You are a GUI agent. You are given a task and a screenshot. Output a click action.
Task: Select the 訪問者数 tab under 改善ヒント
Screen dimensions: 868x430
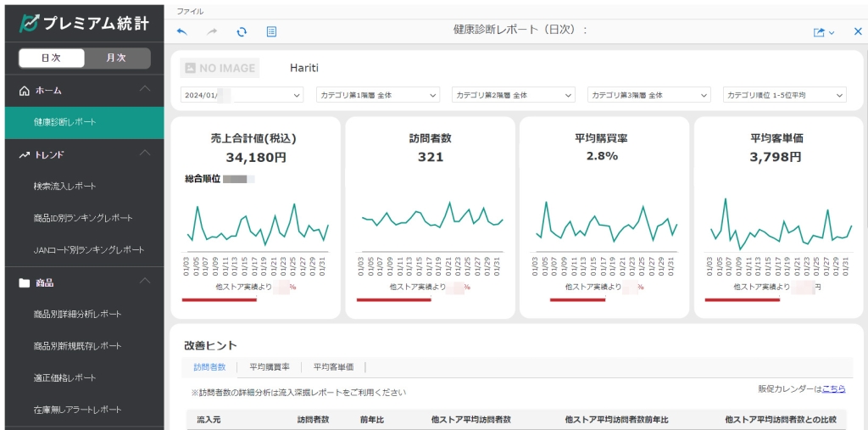coord(209,367)
